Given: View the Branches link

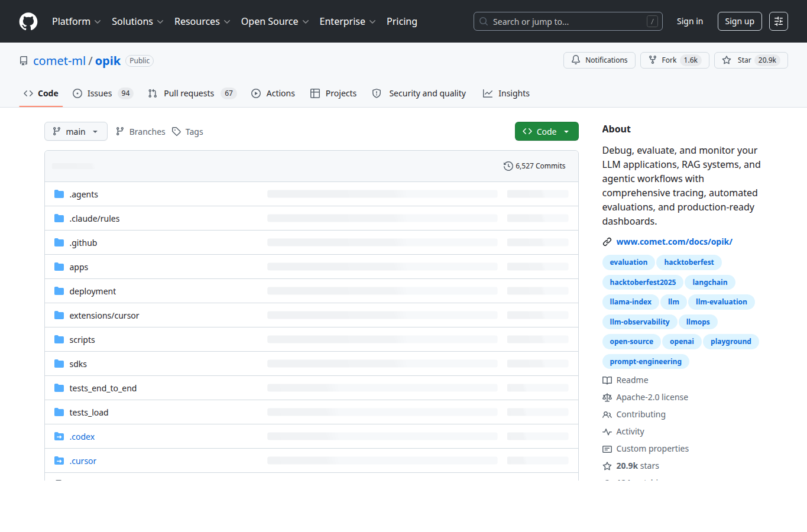Looking at the screenshot, I should pyautogui.click(x=141, y=131).
